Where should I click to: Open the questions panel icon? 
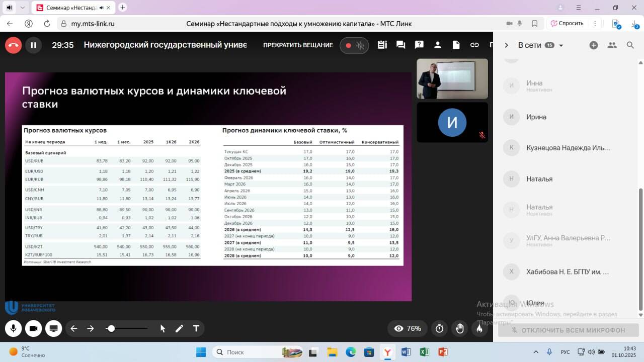419,45
